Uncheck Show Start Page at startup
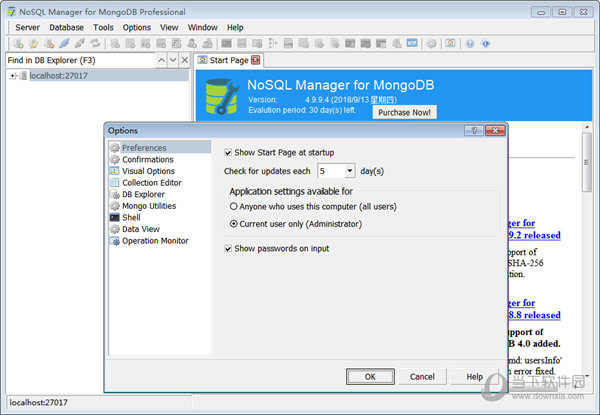Image resolution: width=600 pixels, height=415 pixels. (x=228, y=153)
